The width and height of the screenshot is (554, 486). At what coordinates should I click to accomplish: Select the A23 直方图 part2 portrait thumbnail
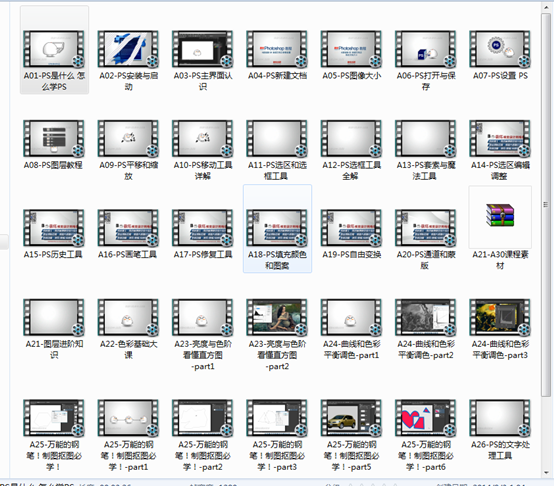click(x=277, y=317)
